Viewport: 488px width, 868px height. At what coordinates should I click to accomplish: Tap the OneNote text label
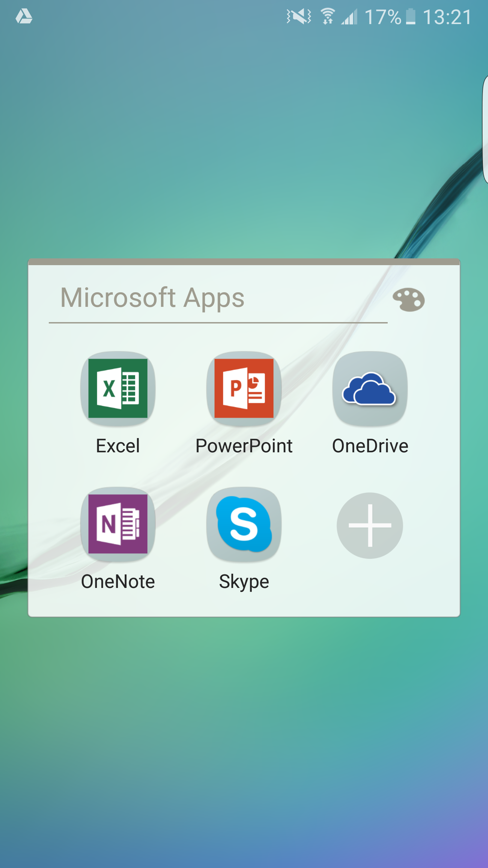click(x=118, y=581)
